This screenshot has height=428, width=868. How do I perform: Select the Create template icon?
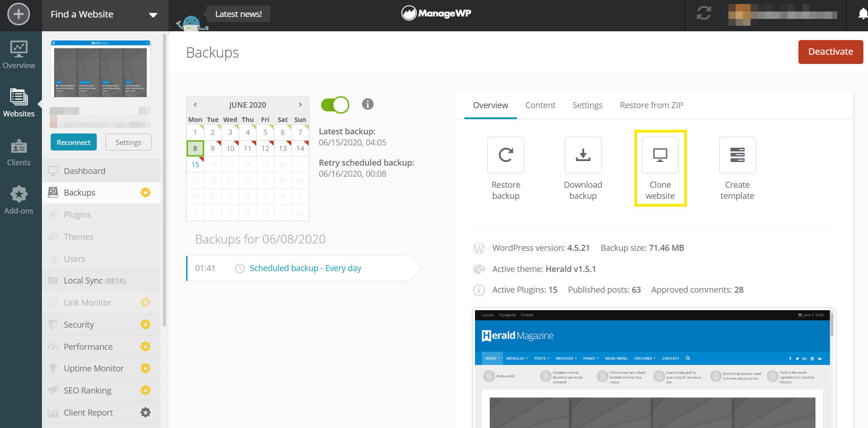pyautogui.click(x=737, y=155)
